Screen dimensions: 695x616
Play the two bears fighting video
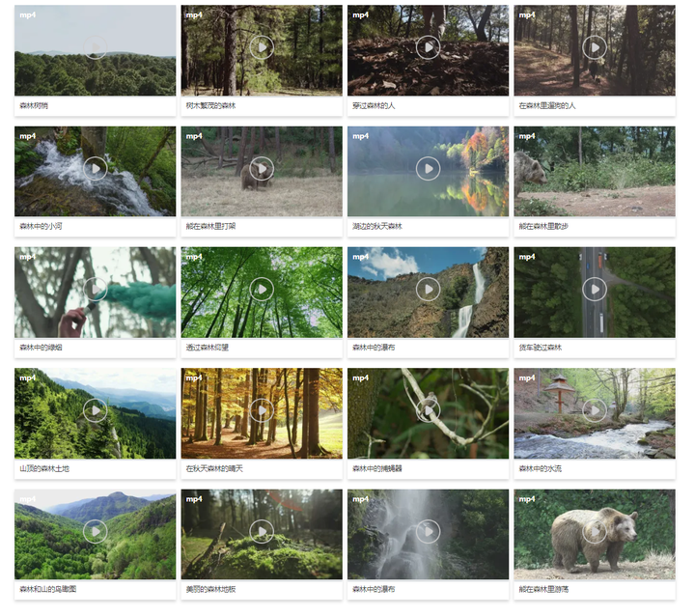pos(262,169)
